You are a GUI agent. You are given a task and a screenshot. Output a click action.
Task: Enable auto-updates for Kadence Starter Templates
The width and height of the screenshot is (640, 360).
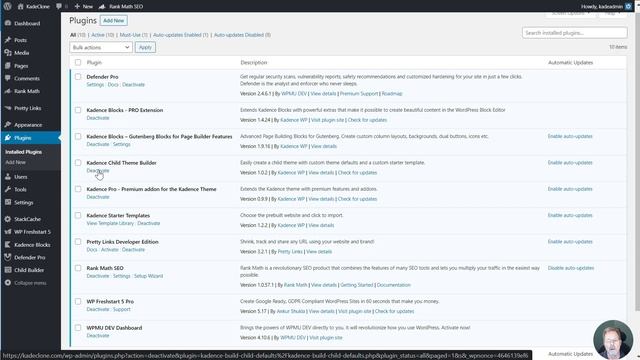point(570,216)
